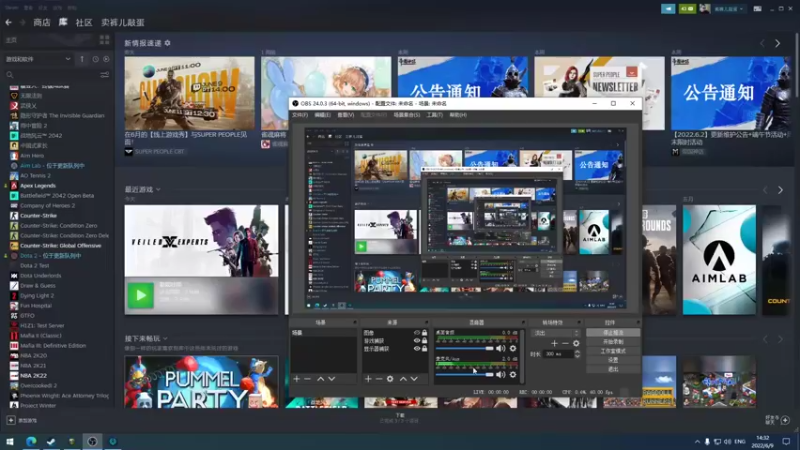Image resolution: width=800 pixels, height=450 pixels.
Task: Open the 工具(T) menu in OBS
Action: (x=435, y=115)
